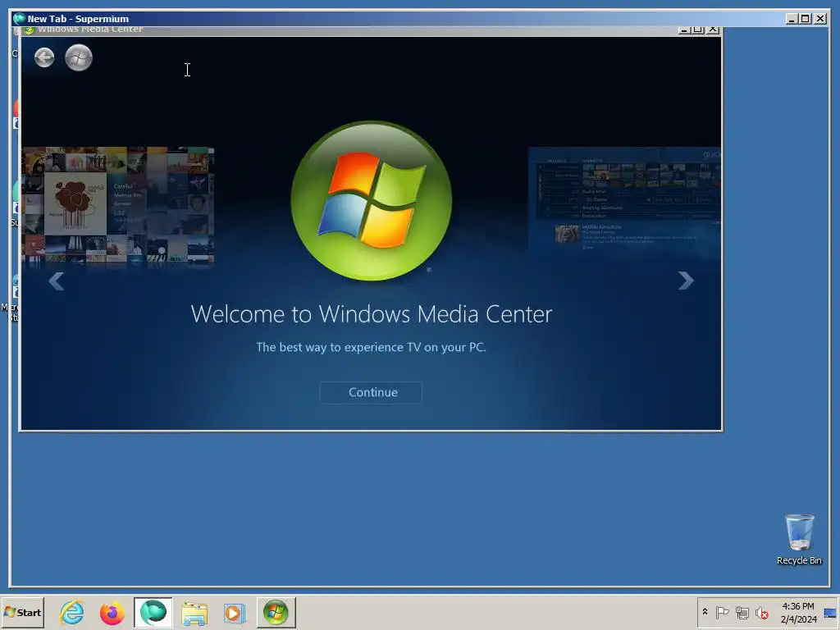Select the Recycle Bin desktop icon
The image size is (840, 630).
click(x=799, y=540)
